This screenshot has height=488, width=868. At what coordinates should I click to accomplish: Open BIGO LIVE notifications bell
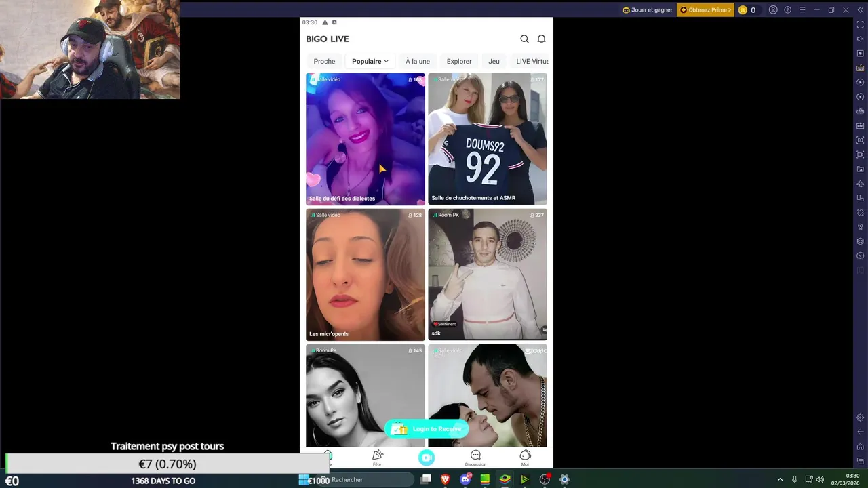(541, 39)
